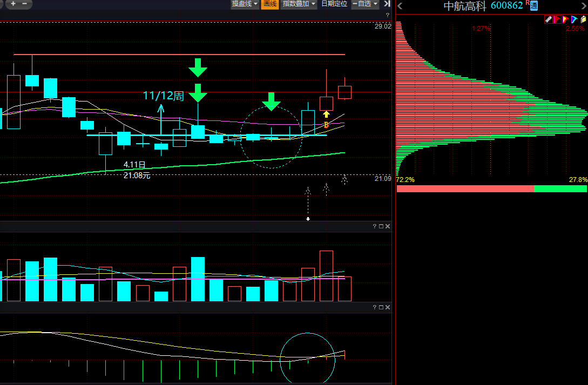The image size is (588, 385).
Task: Close the volume indicator panel
Action: click(x=388, y=226)
